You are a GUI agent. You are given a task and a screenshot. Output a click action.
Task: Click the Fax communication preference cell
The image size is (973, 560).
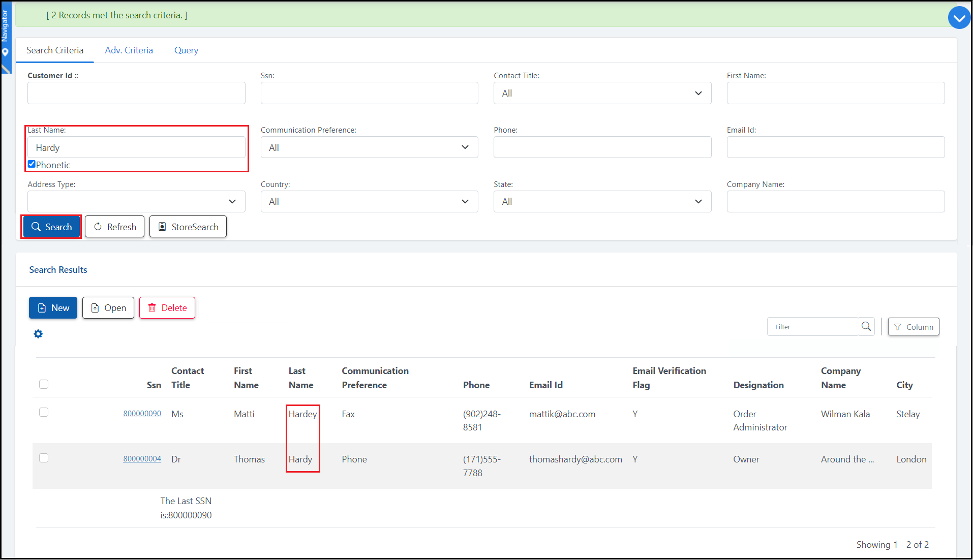tap(348, 414)
